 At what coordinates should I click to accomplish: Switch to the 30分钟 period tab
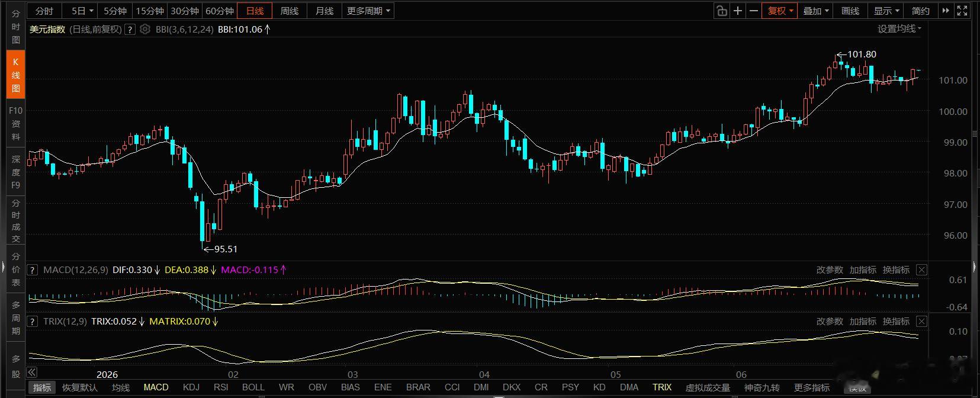[x=184, y=11]
